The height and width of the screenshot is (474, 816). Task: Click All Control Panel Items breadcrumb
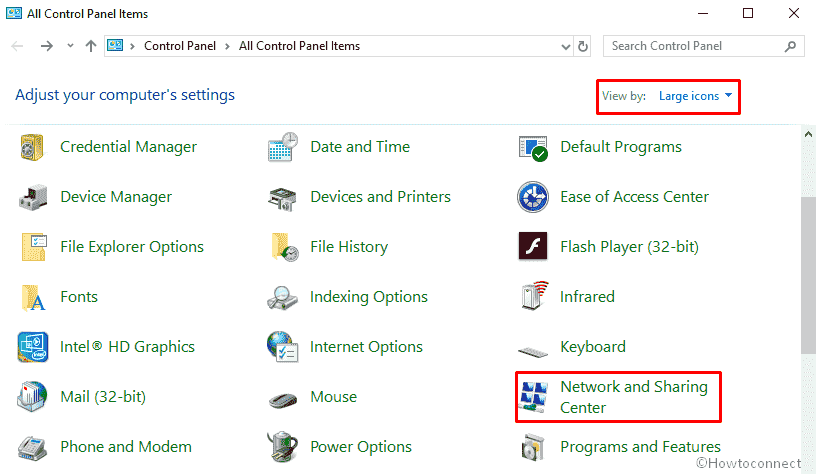299,46
